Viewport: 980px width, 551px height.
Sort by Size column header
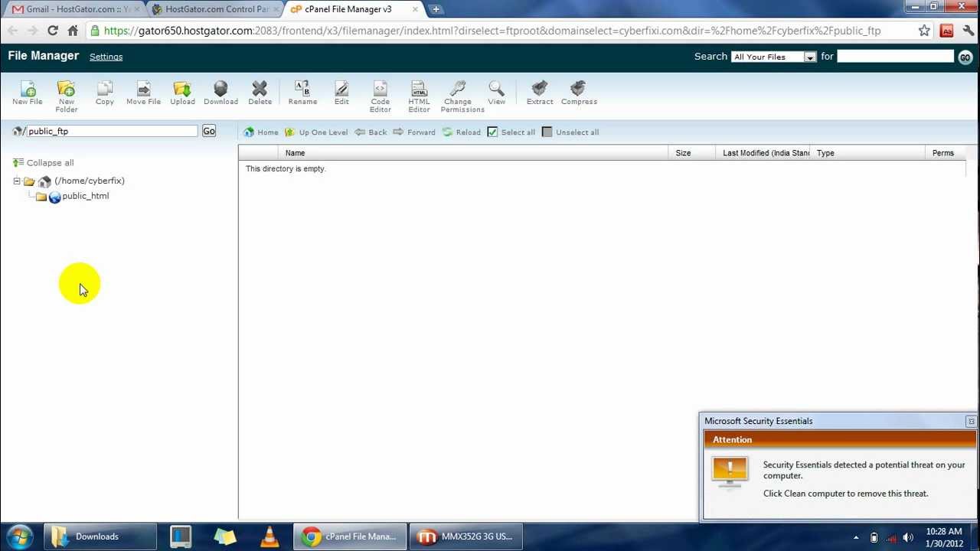click(x=691, y=153)
